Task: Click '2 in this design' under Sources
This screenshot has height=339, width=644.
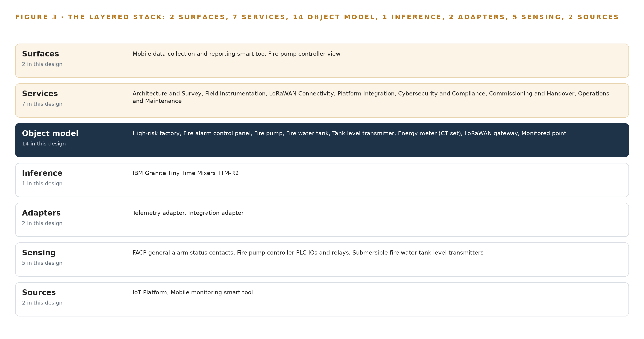Action: click(x=42, y=303)
